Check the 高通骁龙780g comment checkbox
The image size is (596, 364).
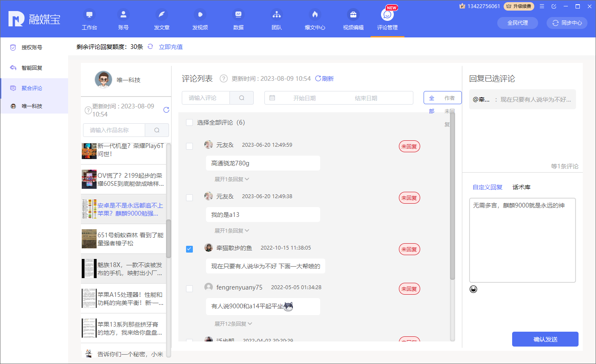[x=189, y=146]
